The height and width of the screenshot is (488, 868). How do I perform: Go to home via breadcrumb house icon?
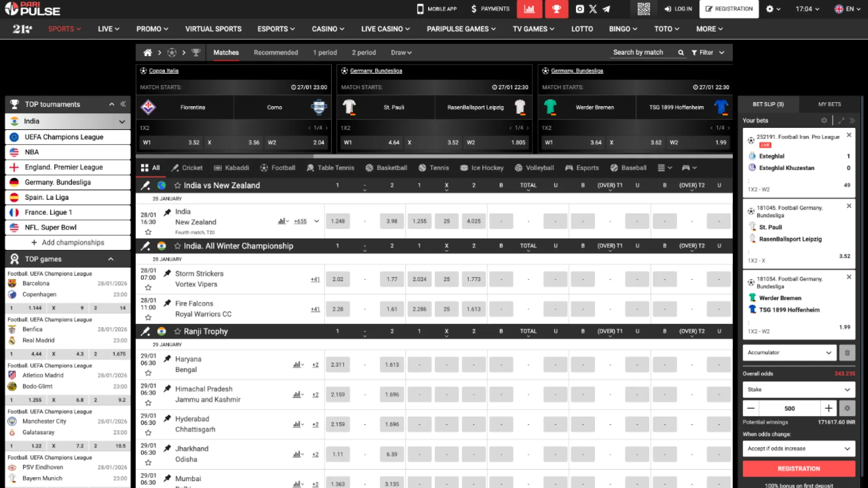[147, 52]
